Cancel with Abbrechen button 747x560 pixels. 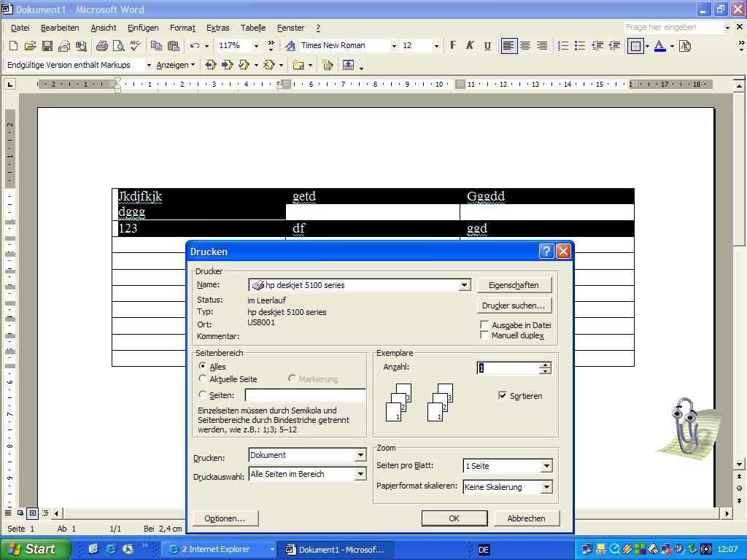(526, 518)
